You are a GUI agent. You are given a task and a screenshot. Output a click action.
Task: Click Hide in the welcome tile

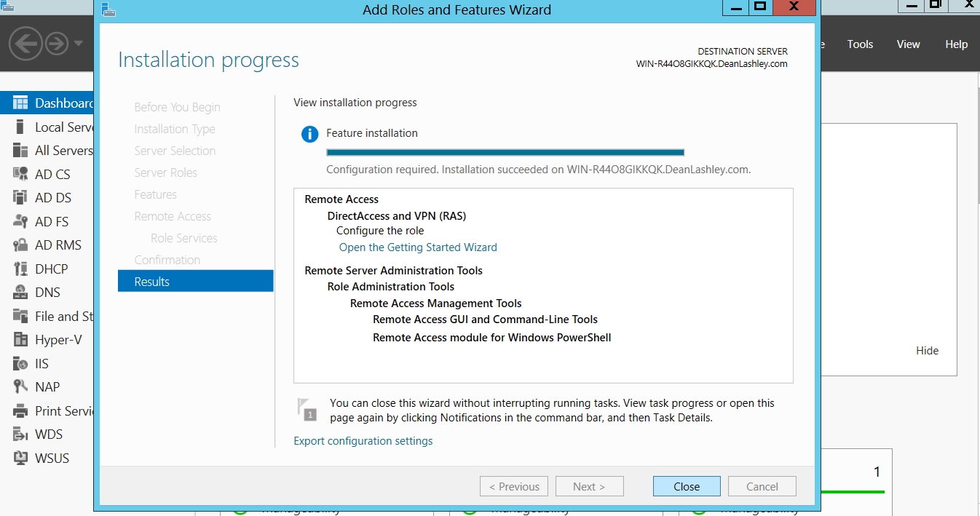tap(927, 351)
